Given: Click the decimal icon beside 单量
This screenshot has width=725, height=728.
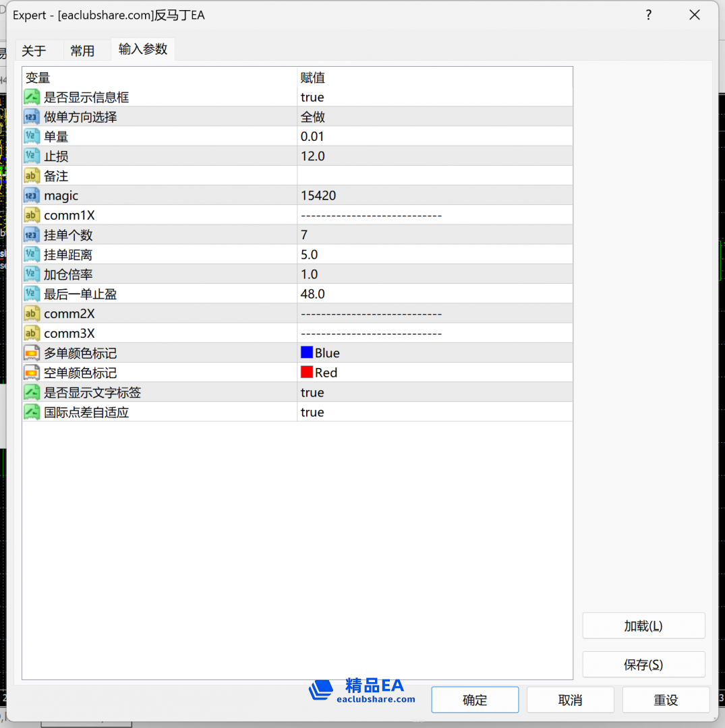Looking at the screenshot, I should [x=32, y=136].
